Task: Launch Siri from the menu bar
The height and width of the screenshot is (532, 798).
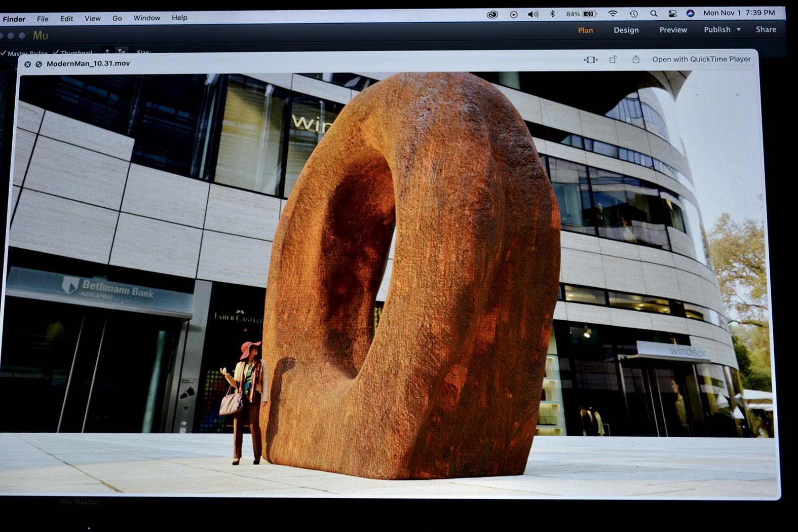Action: pyautogui.click(x=690, y=14)
